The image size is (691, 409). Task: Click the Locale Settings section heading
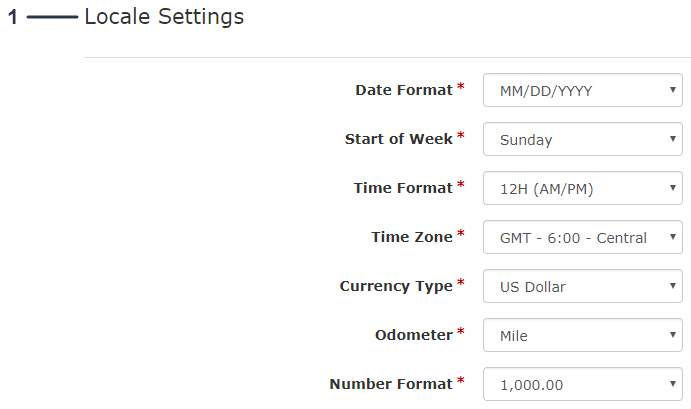[x=164, y=17]
